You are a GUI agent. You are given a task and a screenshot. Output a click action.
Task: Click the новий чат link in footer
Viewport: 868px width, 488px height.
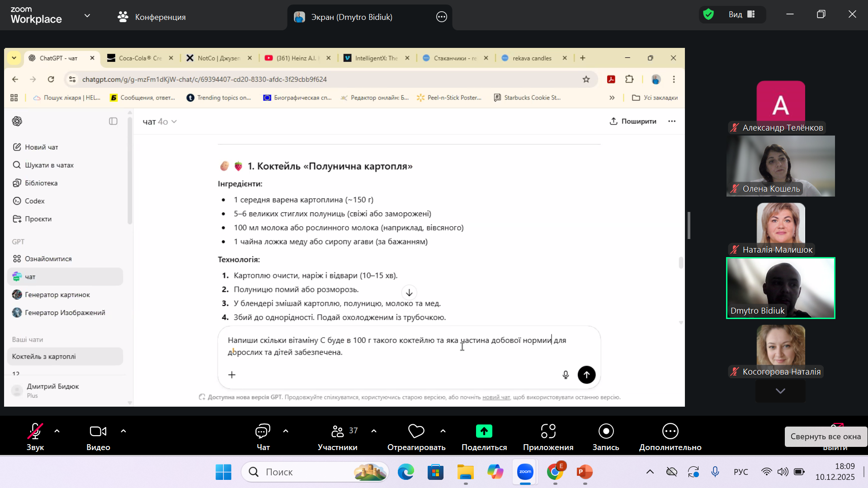click(496, 397)
